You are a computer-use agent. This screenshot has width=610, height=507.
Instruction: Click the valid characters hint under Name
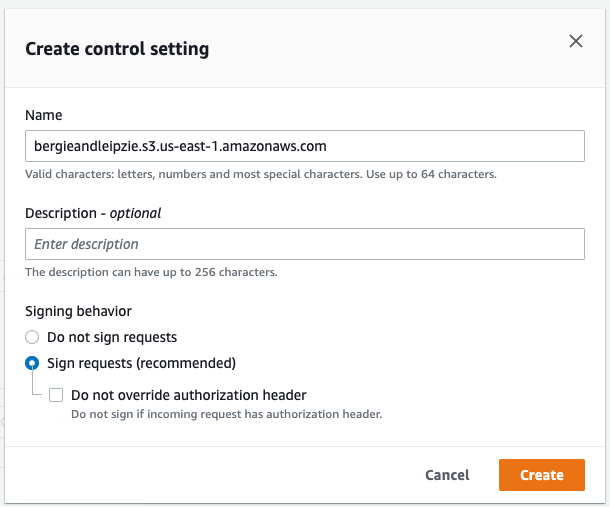(x=261, y=174)
